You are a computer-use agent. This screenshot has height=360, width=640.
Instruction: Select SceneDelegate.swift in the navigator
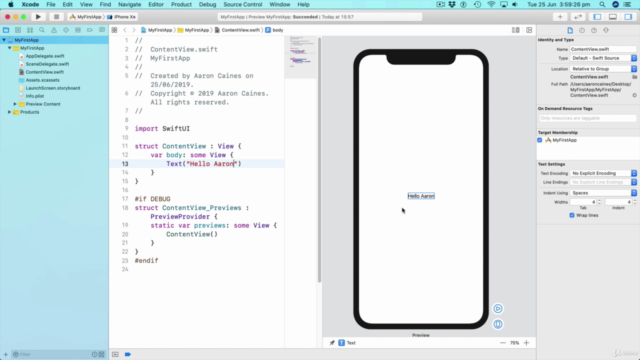coord(47,64)
